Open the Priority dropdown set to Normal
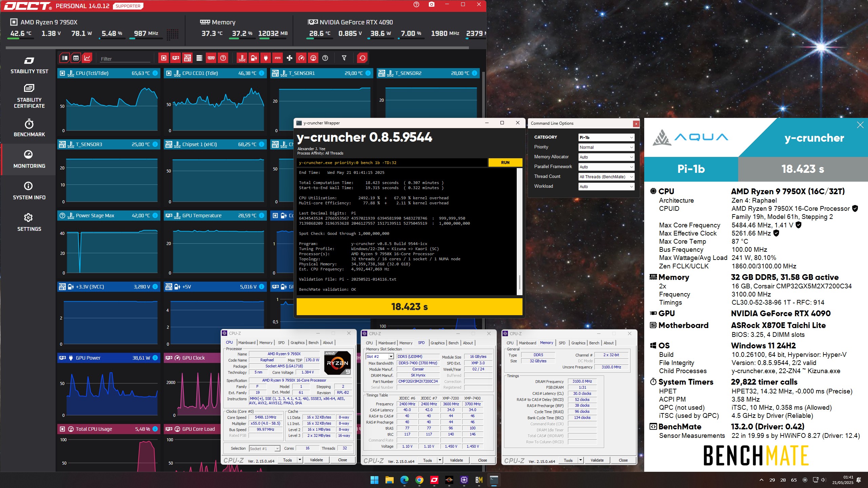Viewport: 868px width, 488px height. (606, 147)
